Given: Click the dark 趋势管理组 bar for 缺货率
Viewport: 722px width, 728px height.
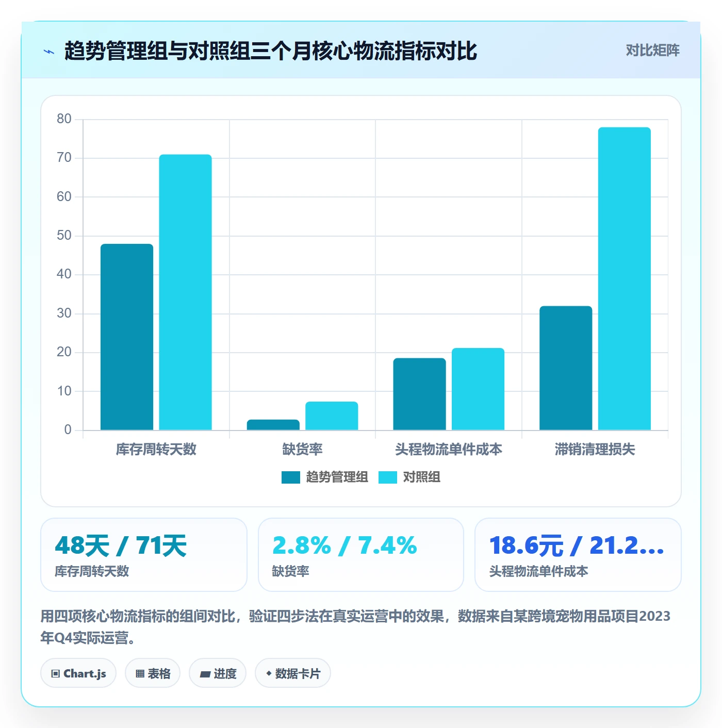Looking at the screenshot, I should coord(273,425).
